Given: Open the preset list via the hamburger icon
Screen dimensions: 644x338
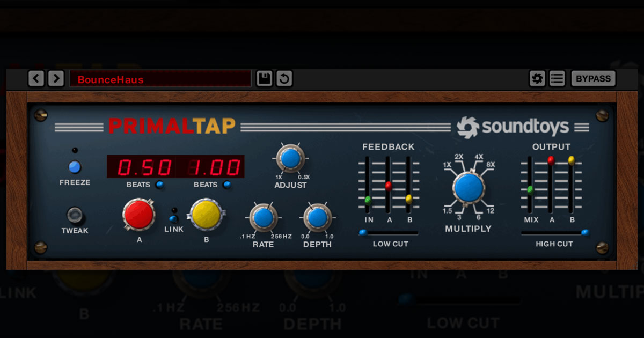Looking at the screenshot, I should coord(557,78).
